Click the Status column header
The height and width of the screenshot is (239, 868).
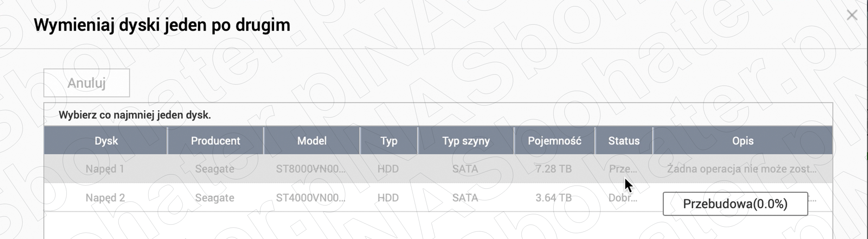tap(624, 141)
